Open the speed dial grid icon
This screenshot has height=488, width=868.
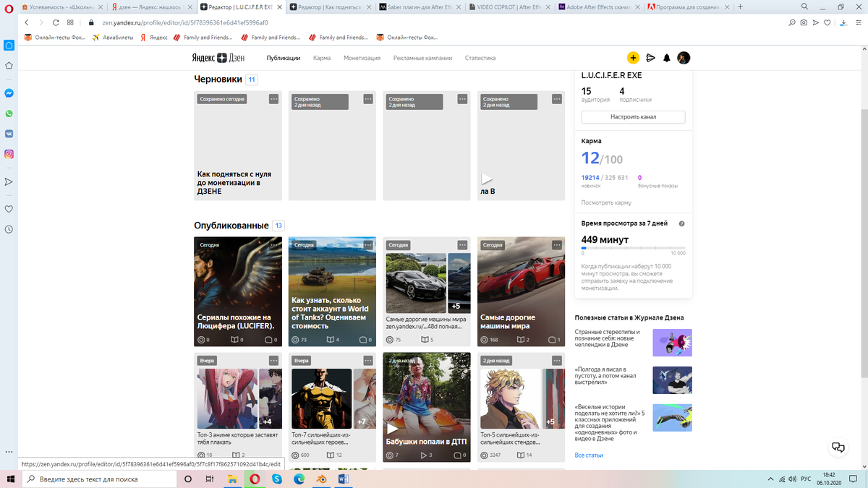click(70, 22)
